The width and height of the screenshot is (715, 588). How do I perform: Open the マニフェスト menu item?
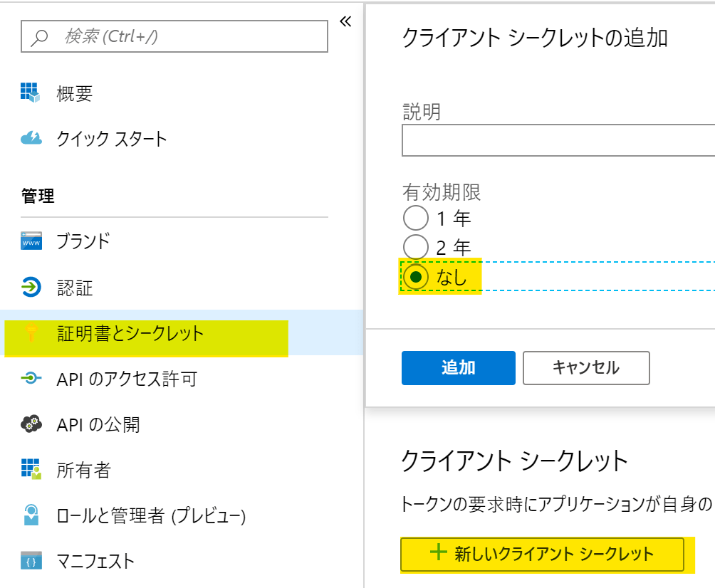(95, 561)
